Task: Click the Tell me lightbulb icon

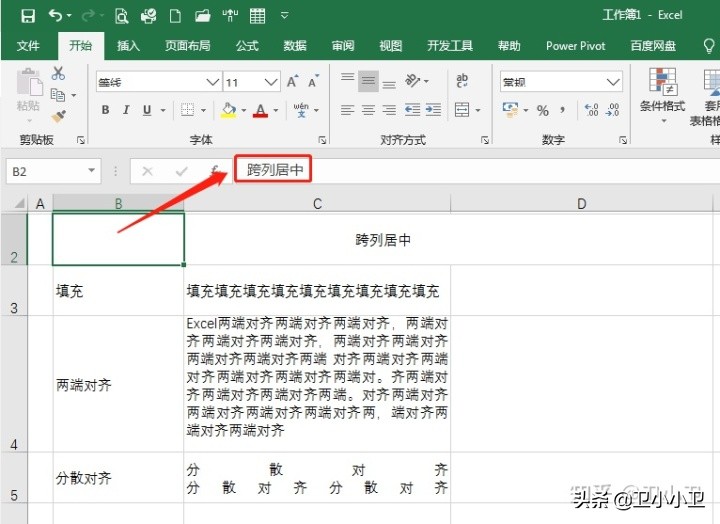Action: click(x=709, y=45)
